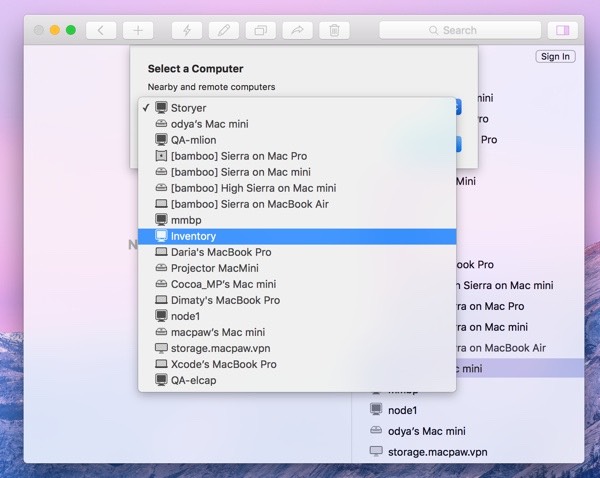
Task: Click the Mac mini icon beside sidebar odya's entry
Action: click(x=376, y=430)
